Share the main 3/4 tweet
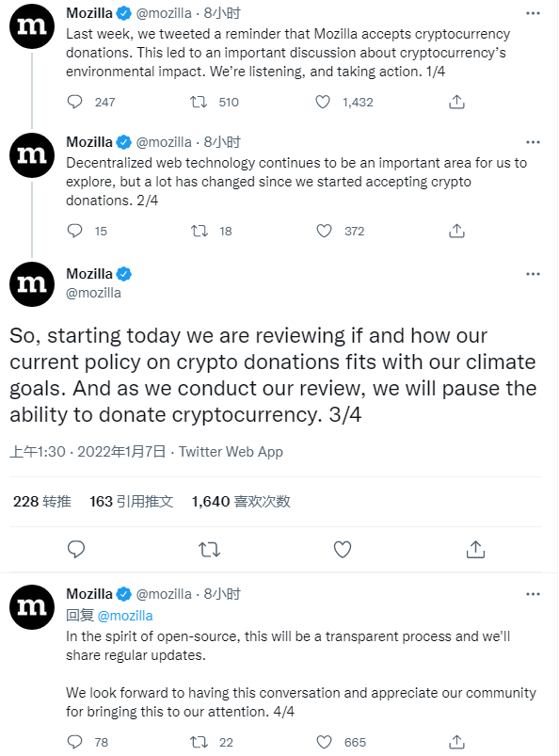 pos(475,549)
